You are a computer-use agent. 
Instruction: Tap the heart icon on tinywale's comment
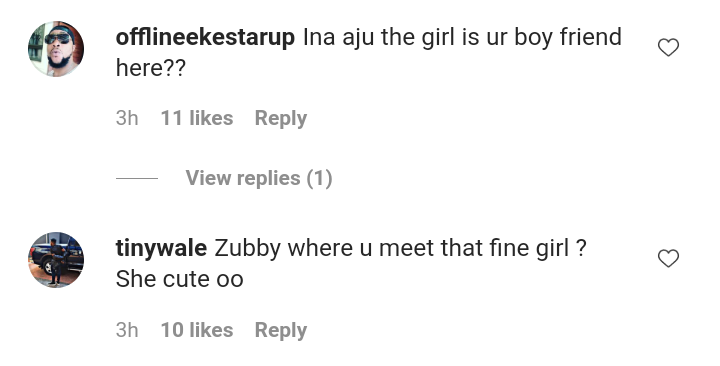coord(668,258)
